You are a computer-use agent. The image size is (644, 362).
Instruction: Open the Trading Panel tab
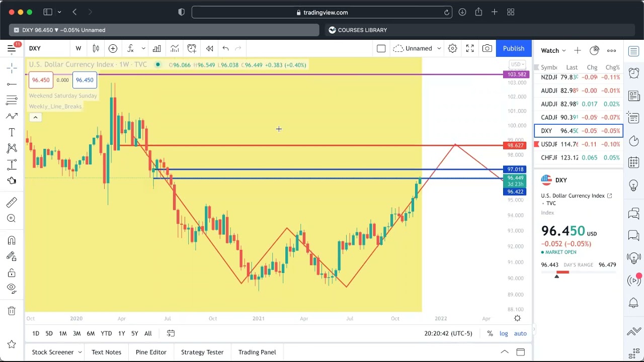click(257, 352)
